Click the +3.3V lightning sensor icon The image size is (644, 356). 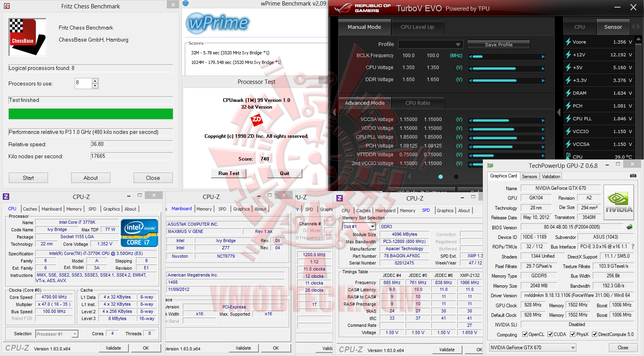568,80
